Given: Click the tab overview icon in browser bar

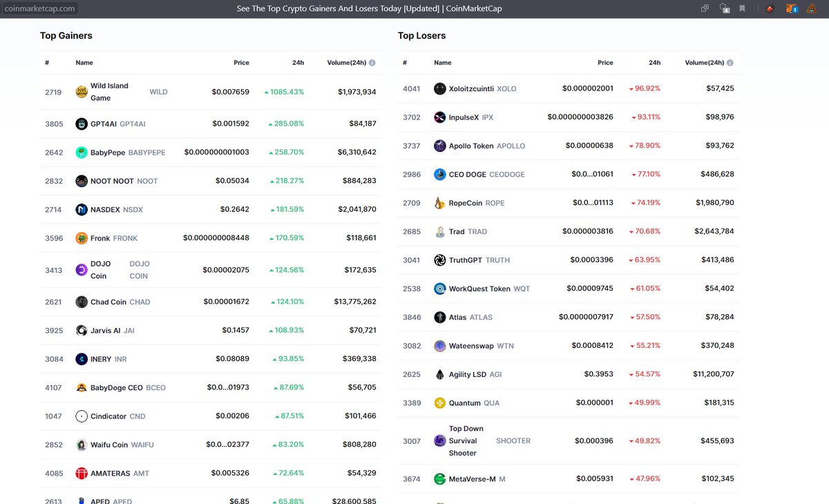Looking at the screenshot, I should click(x=705, y=9).
